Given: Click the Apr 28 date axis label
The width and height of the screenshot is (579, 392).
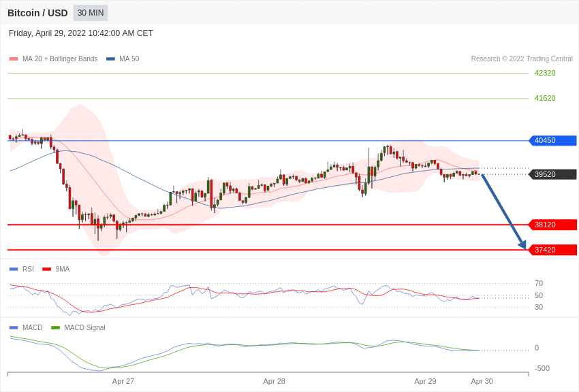Looking at the screenshot, I should pyautogui.click(x=274, y=381).
